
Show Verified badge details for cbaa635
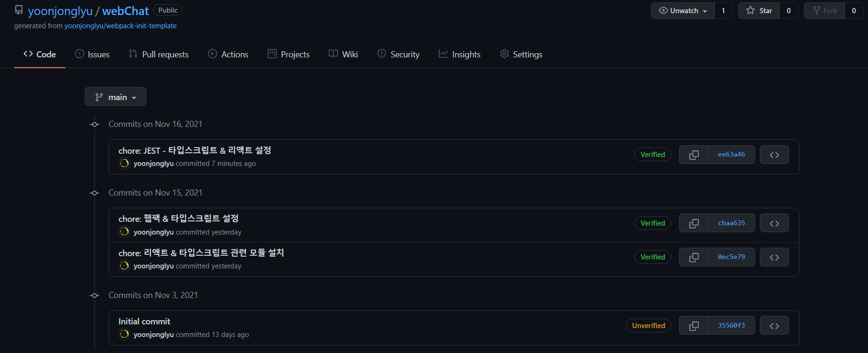click(x=653, y=223)
